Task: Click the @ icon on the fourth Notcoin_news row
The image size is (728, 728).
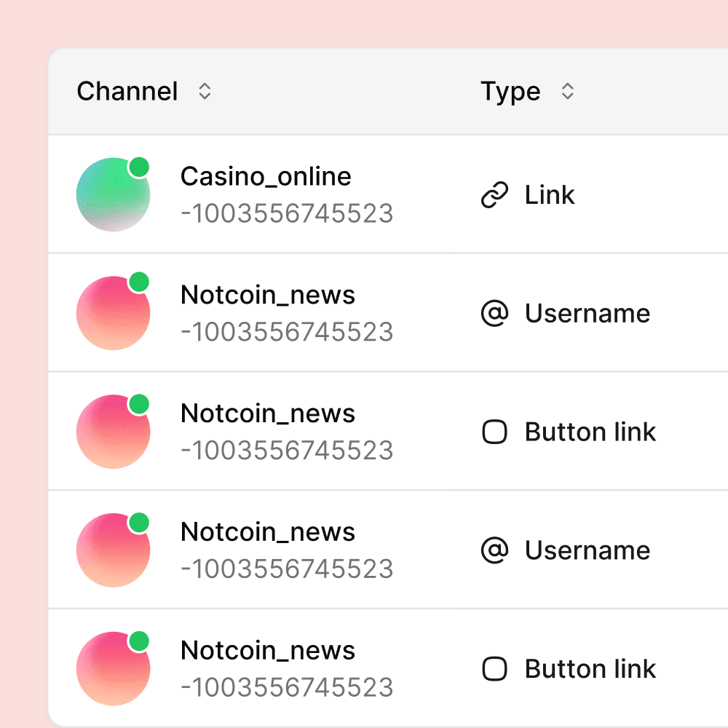Action: 495,550
